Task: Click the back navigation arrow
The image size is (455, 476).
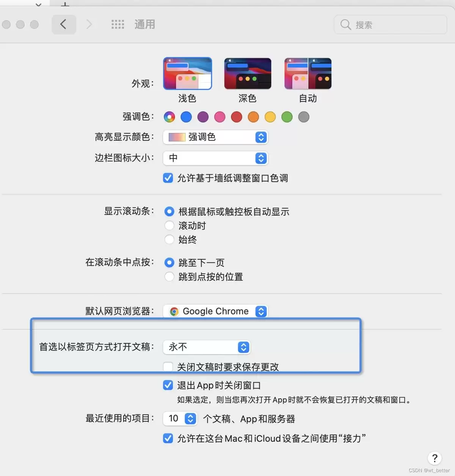Action: point(64,24)
